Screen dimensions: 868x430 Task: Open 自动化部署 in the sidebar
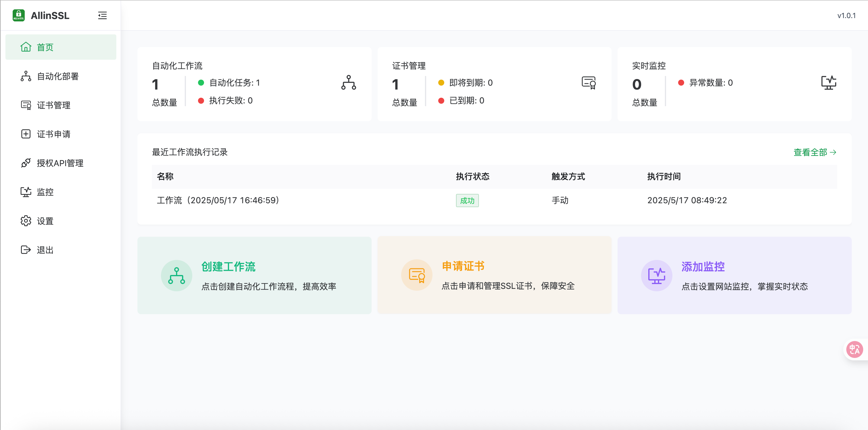click(x=58, y=76)
